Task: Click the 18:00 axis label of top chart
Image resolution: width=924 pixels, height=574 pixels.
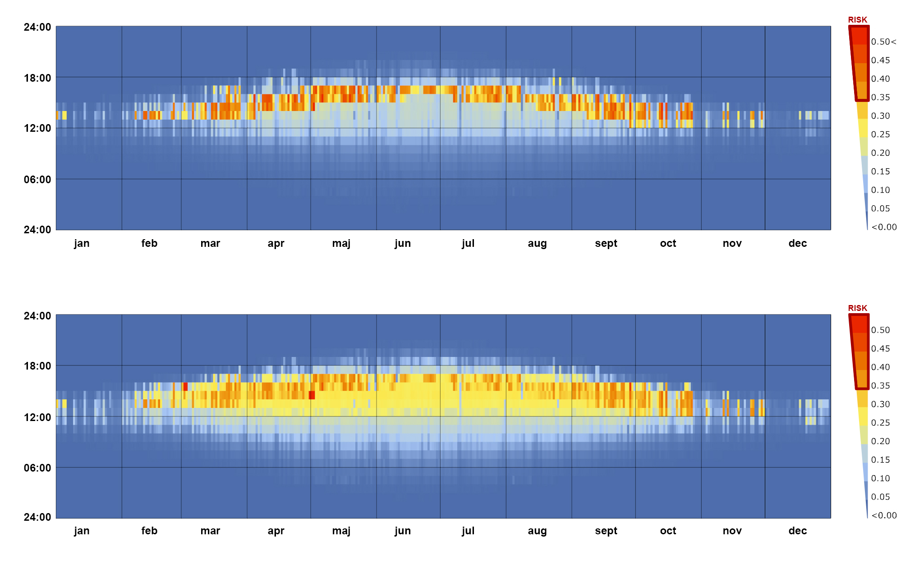Action: click(37, 78)
